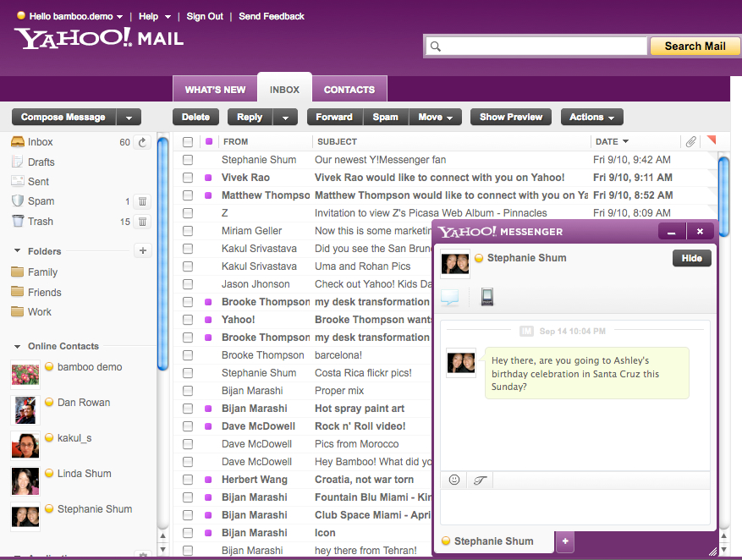Open the emoticon picker in the chat window
742x560 pixels.
pos(453,480)
